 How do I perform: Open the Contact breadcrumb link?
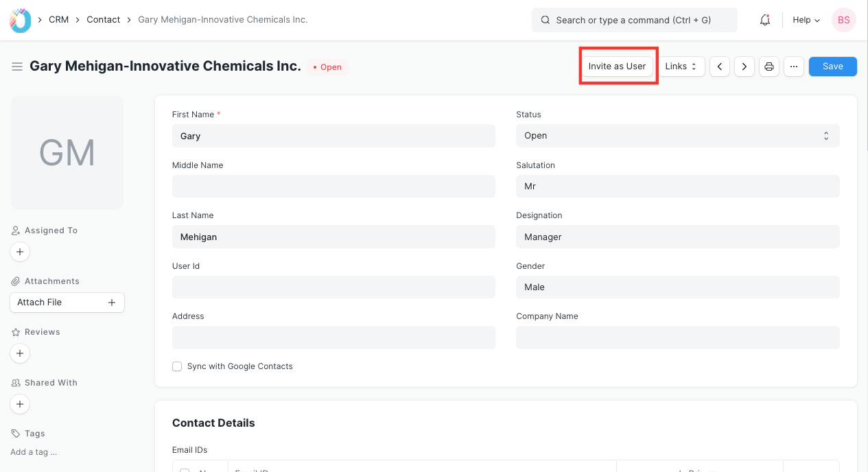coord(103,19)
